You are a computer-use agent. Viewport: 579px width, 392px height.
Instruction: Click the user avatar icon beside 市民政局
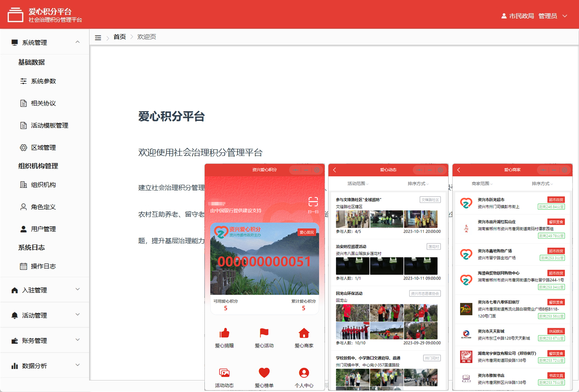(504, 16)
